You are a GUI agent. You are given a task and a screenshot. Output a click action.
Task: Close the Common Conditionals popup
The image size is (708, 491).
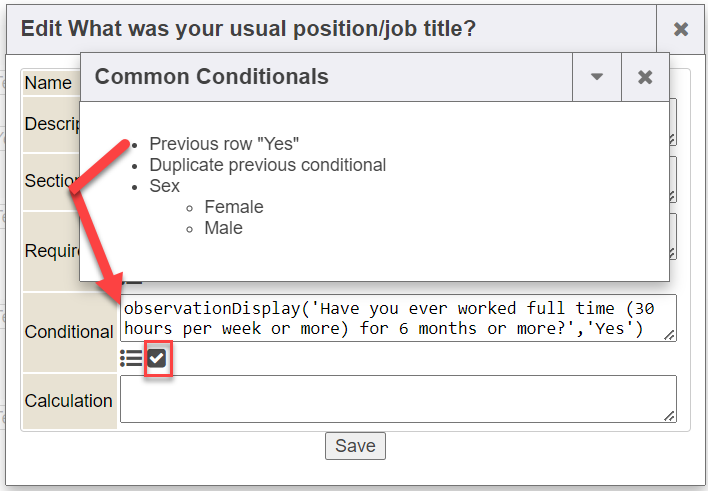645,77
